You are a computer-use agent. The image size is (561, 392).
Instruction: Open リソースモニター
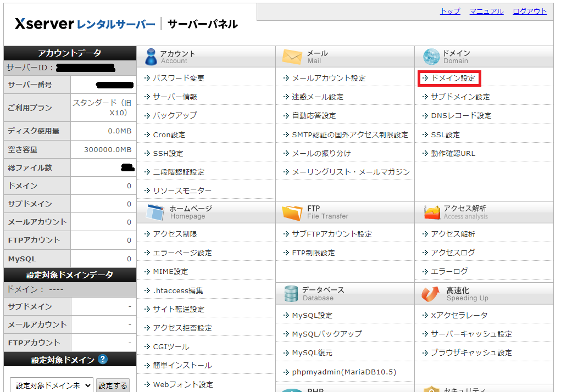click(182, 191)
